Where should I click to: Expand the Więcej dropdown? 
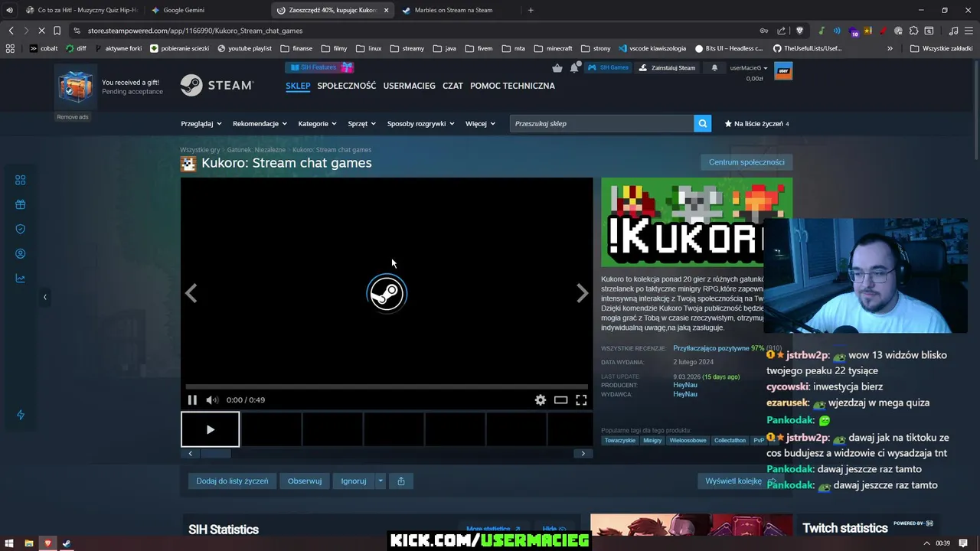tap(480, 123)
